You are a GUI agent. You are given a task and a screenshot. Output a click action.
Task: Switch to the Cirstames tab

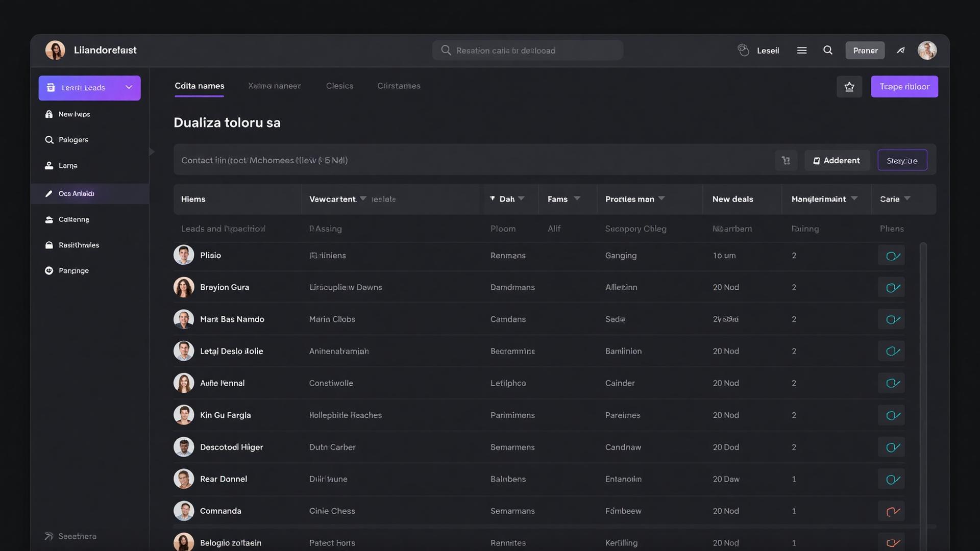pos(399,86)
